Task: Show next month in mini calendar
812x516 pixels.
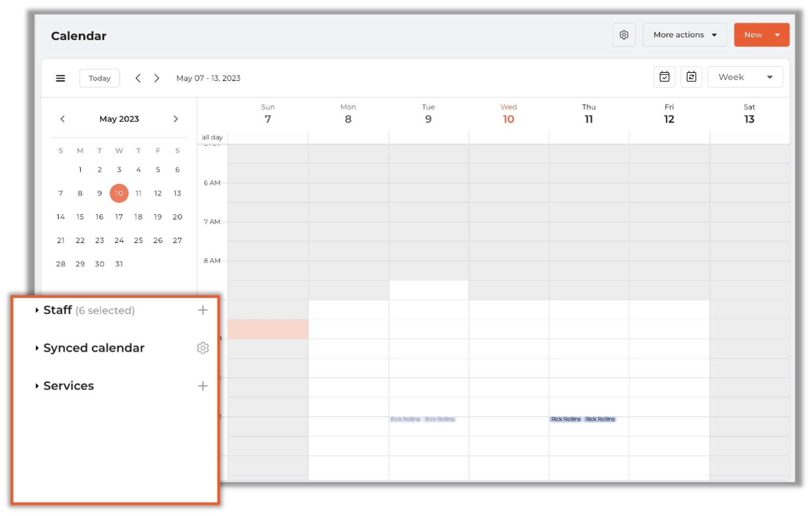Action: (x=176, y=119)
